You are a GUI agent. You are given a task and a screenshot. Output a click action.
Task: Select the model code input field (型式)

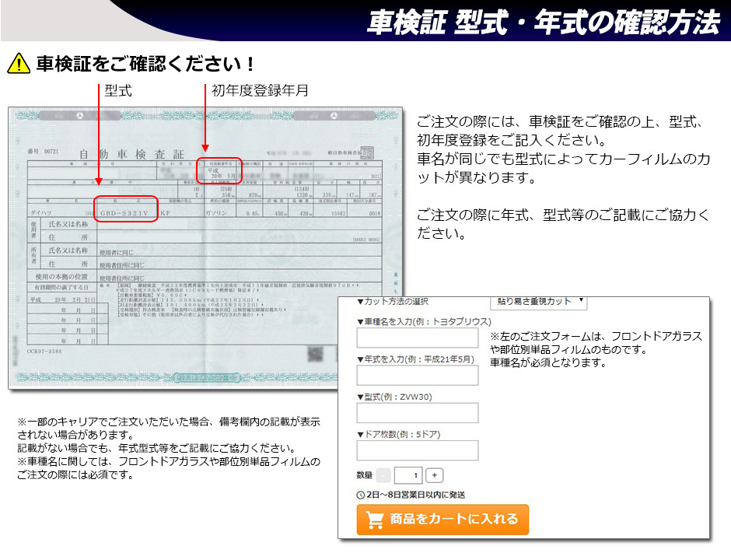click(x=417, y=413)
